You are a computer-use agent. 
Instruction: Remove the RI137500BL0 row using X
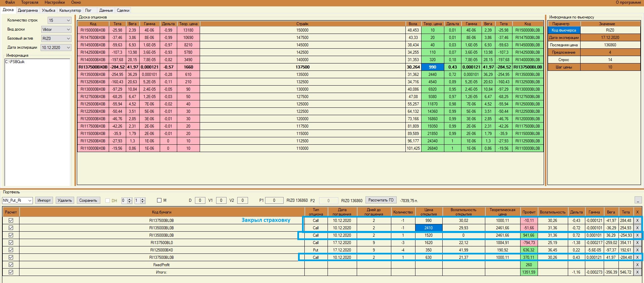click(x=637, y=243)
